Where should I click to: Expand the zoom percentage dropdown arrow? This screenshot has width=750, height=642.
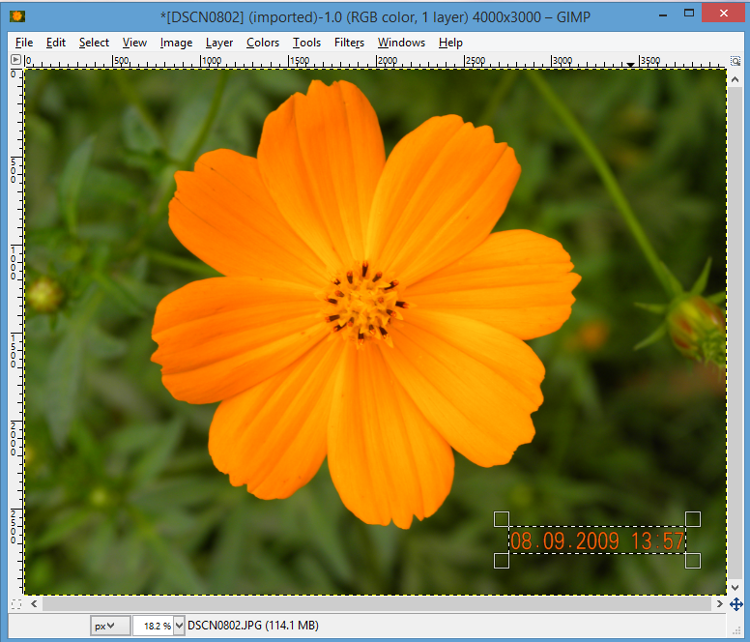pyautogui.click(x=179, y=625)
